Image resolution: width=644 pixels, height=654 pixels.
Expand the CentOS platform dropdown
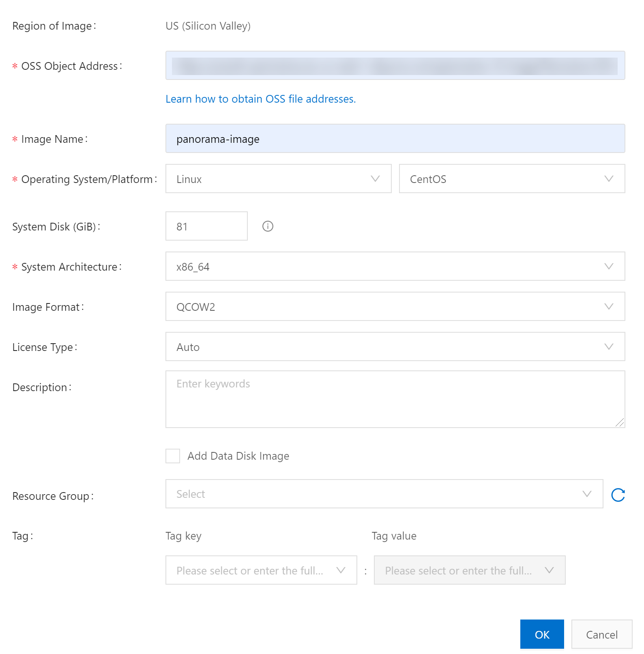(x=511, y=179)
